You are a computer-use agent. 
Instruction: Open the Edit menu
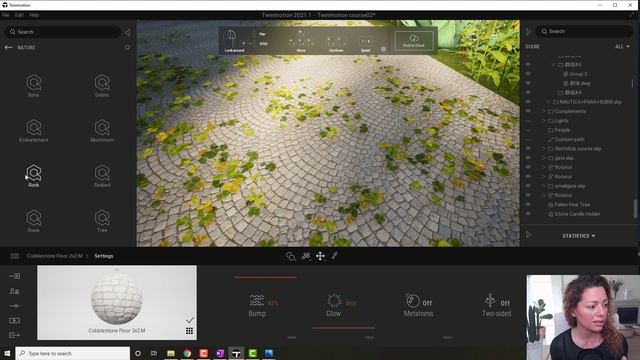[19, 15]
